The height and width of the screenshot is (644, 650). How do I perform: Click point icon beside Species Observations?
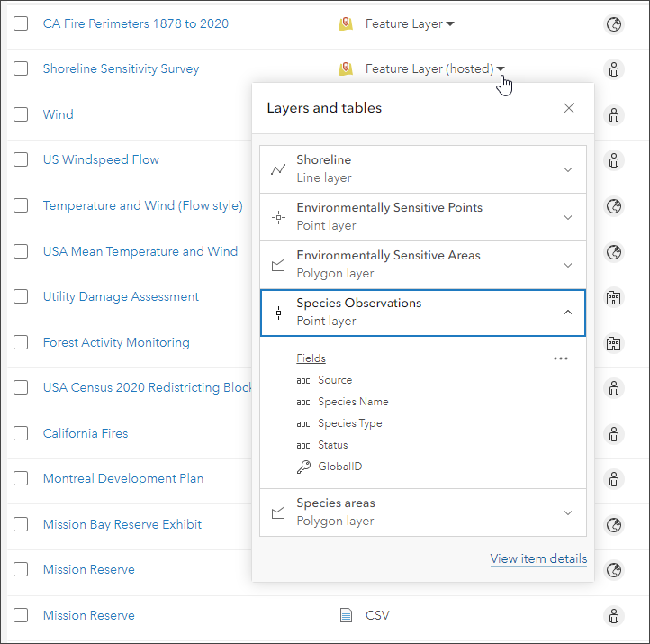point(278,313)
